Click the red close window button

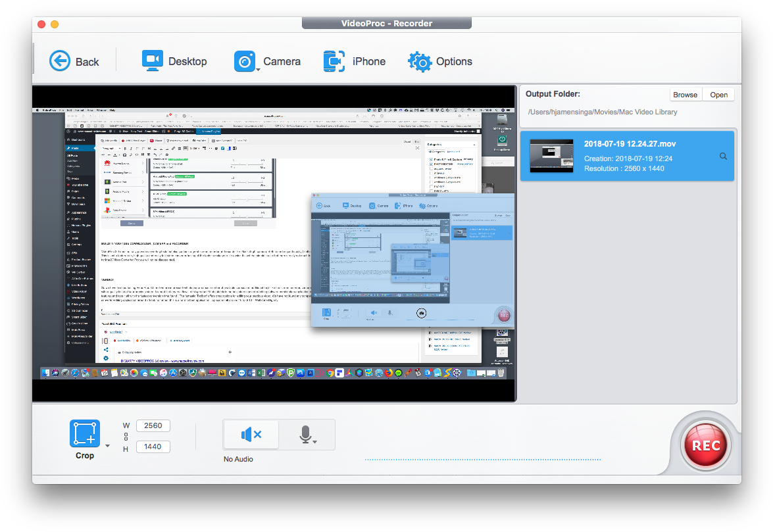pyautogui.click(x=41, y=24)
